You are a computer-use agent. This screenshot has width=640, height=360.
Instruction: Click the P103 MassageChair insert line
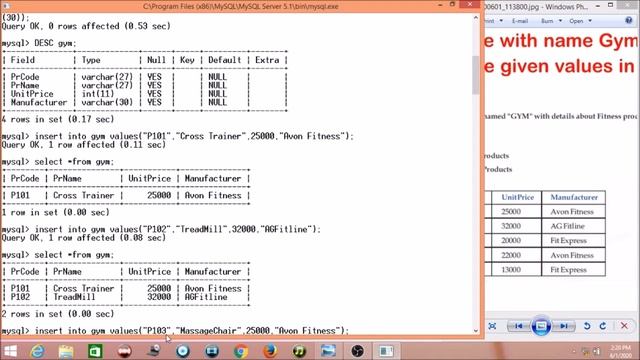tap(176, 331)
